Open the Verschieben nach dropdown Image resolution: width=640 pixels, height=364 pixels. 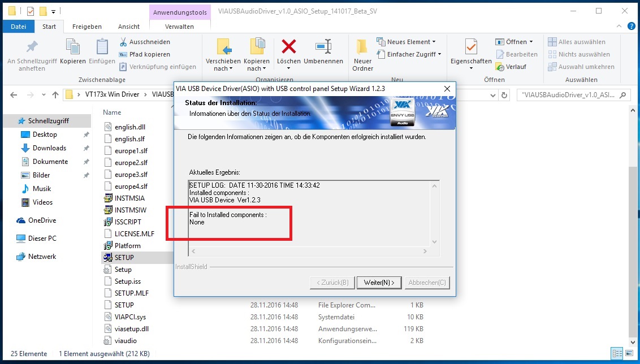pyautogui.click(x=223, y=68)
